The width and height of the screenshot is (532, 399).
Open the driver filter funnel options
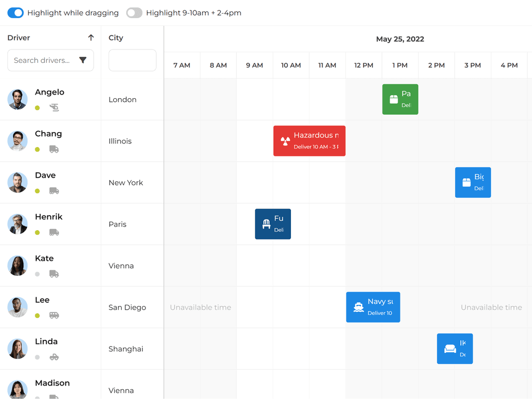[83, 60]
